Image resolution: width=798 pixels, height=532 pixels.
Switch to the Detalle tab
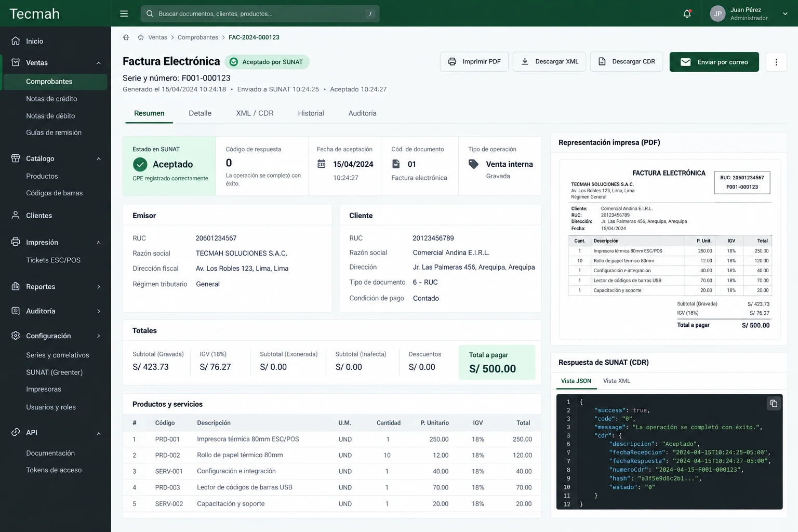[200, 113]
